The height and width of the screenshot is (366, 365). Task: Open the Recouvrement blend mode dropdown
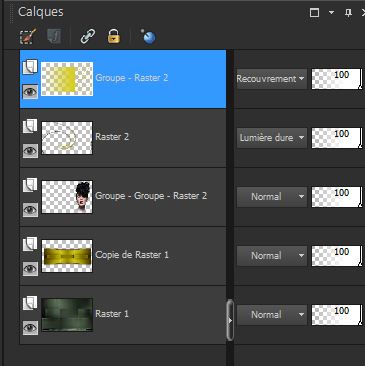[271, 79]
